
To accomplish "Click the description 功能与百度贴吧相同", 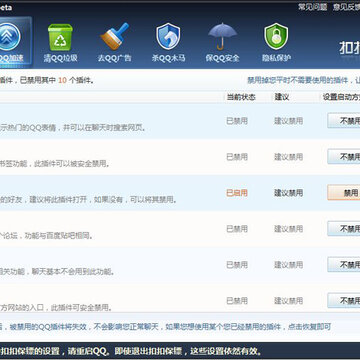I will (60, 236).
